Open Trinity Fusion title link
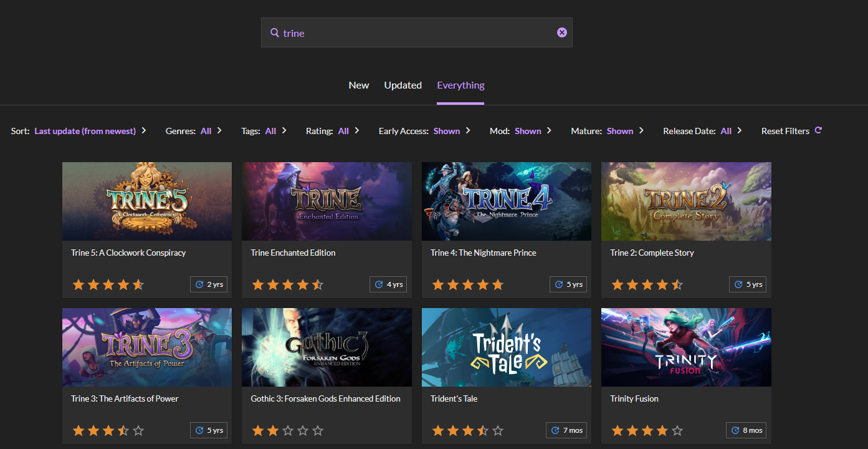868x449 pixels. [634, 398]
